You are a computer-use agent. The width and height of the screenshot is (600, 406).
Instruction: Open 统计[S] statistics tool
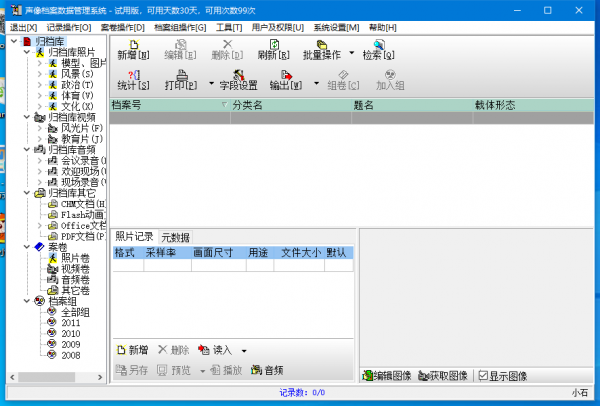coord(133,80)
